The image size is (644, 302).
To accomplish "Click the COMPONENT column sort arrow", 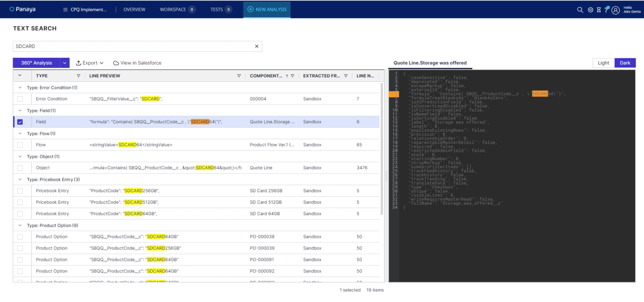I will point(287,76).
